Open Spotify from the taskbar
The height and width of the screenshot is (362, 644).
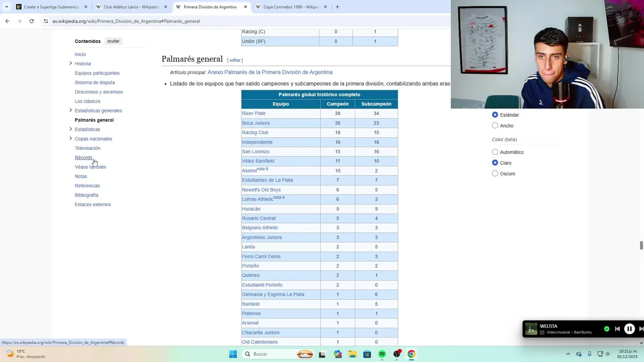[x=382, y=354]
